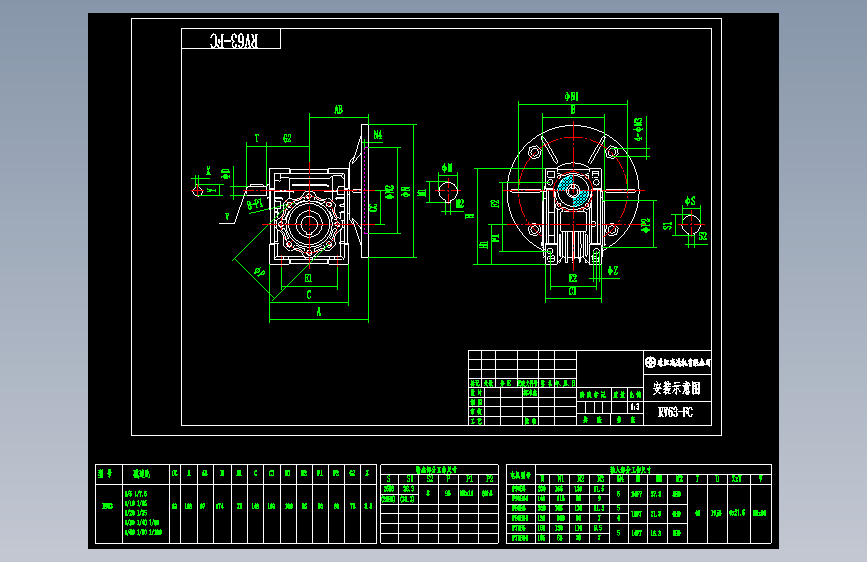Click the "G2" dimension label
The height and width of the screenshot is (562, 867).
tap(287, 138)
